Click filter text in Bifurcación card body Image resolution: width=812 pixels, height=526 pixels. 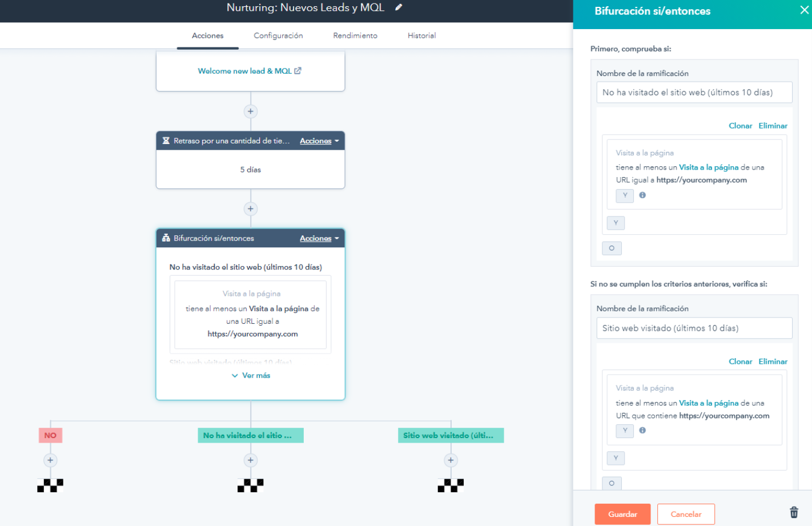251,315
